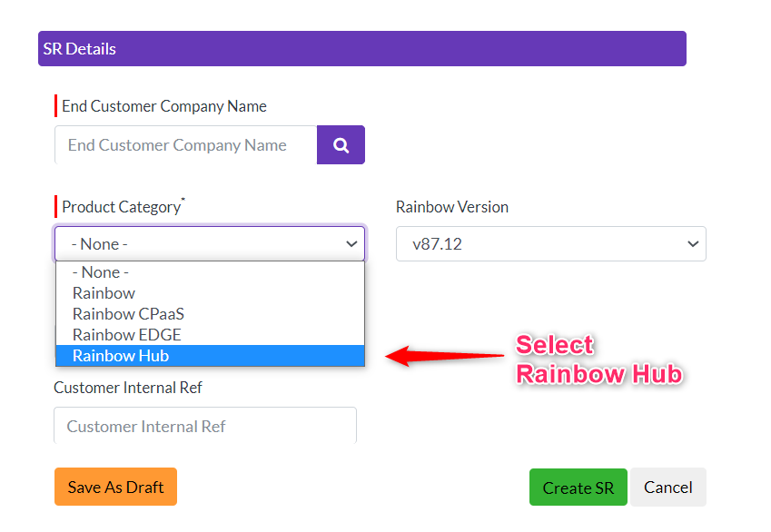Click into the Customer Internal Ref input
The image size is (771, 532).
204,426
